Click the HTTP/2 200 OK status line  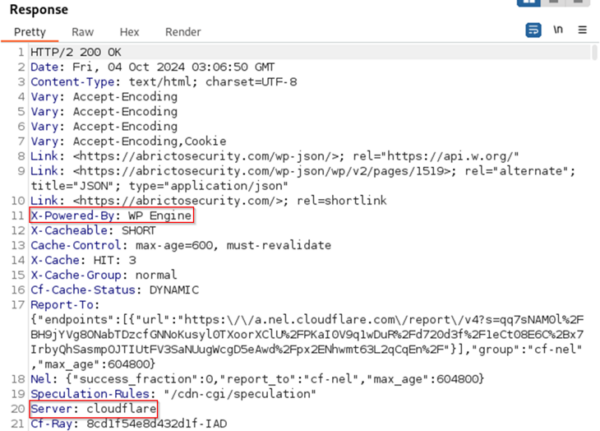[76, 52]
